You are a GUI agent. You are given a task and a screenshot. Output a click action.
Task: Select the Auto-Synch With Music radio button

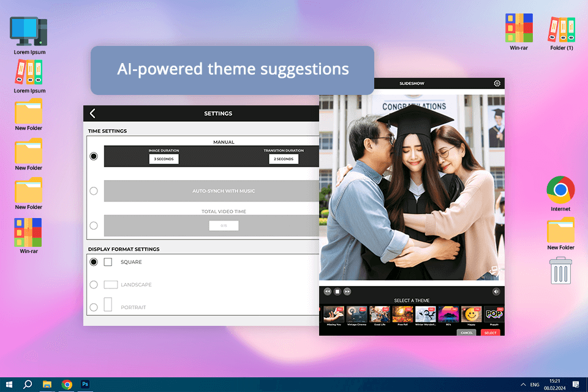(94, 191)
